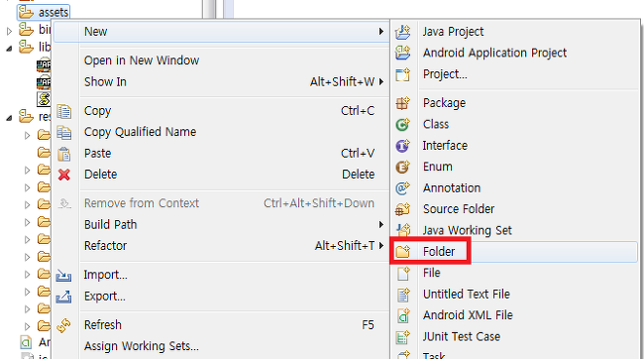
Task: Select Java Working Set entry
Action: 467,230
